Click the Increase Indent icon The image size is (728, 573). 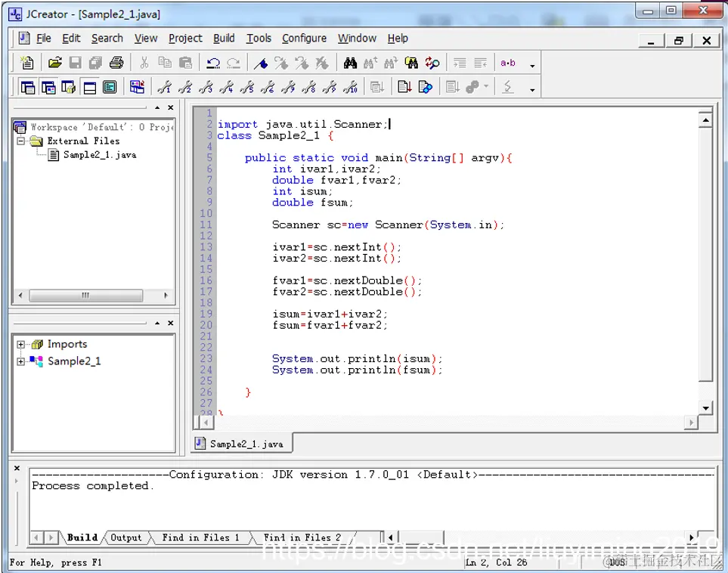click(x=460, y=63)
